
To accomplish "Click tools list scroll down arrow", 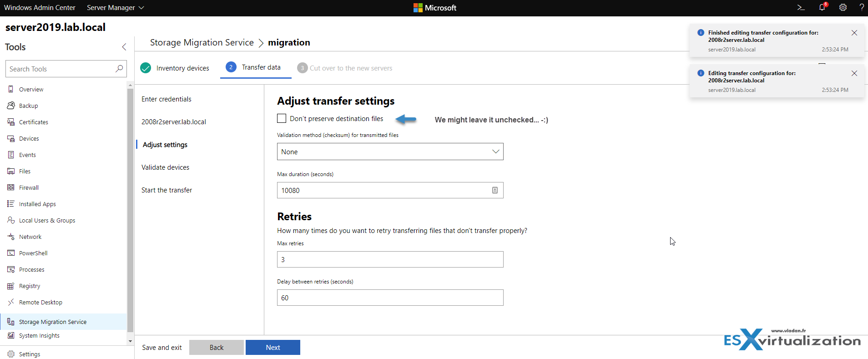I will (x=131, y=341).
